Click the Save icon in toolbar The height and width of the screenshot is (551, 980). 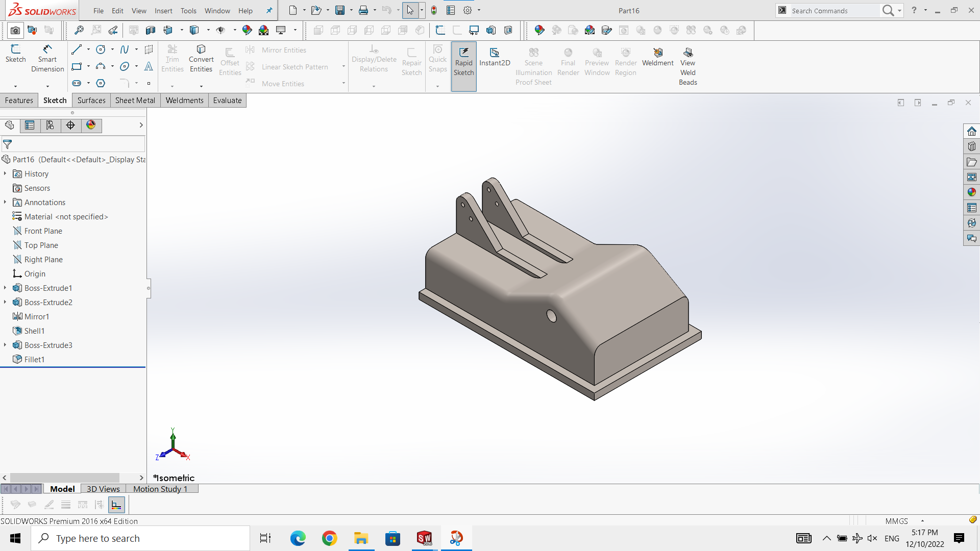tap(339, 10)
